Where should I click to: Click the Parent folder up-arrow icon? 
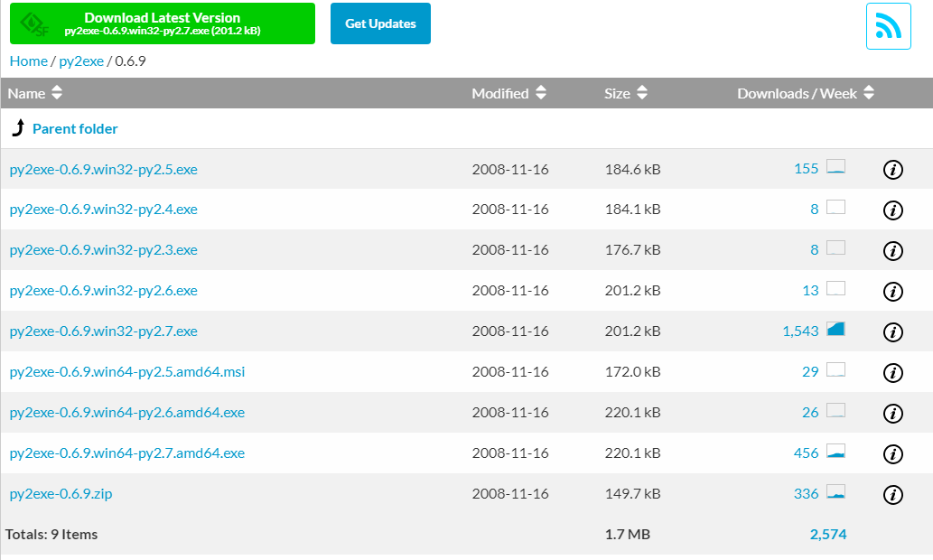coord(18,127)
